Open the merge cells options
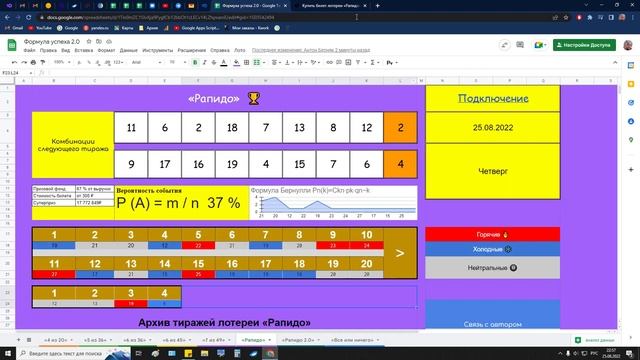The image size is (640, 360). [258, 62]
